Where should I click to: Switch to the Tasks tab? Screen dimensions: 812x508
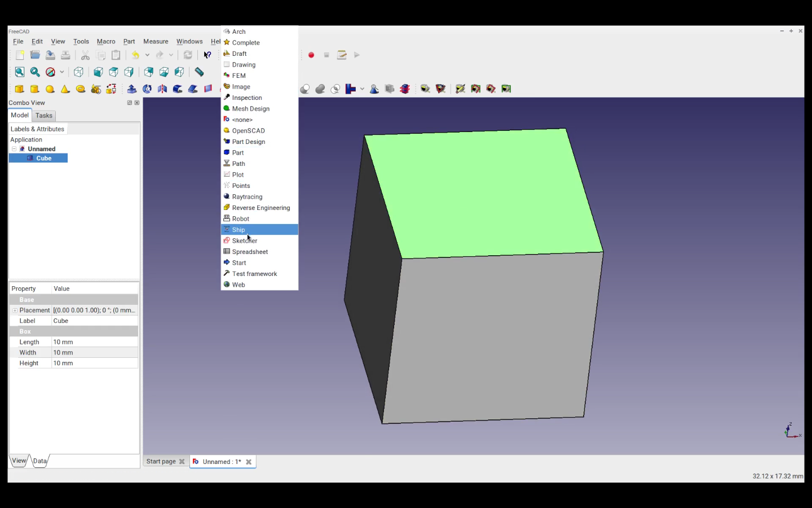(x=44, y=116)
